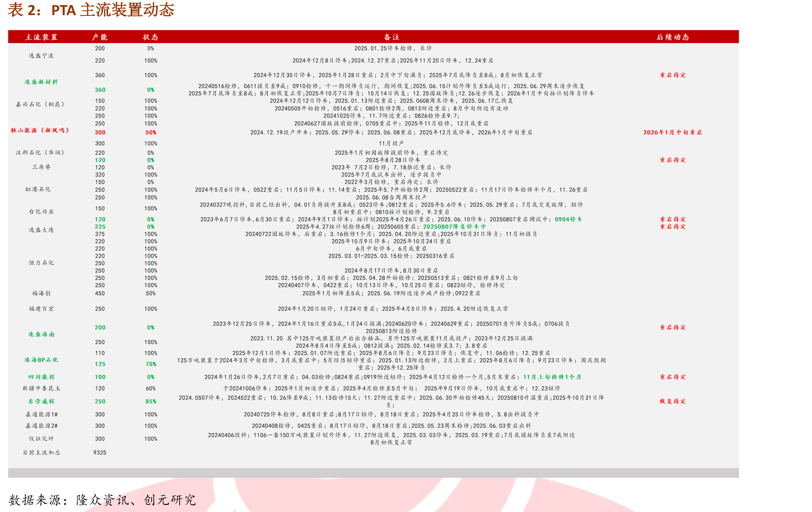This screenshot has width=812, height=512.
Task: Select the green 东营威联 label
Action: (41, 401)
